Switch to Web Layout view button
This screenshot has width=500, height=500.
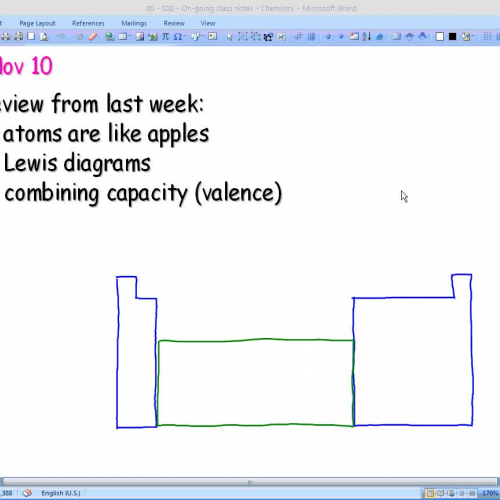[x=451, y=493]
